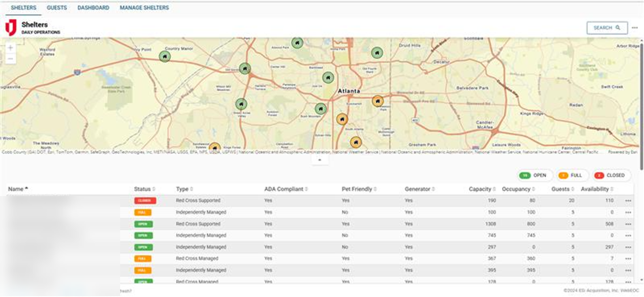Viewport: 644px width, 297px height.
Task: Open the MANAGE SHELTERS tab
Action: (144, 8)
